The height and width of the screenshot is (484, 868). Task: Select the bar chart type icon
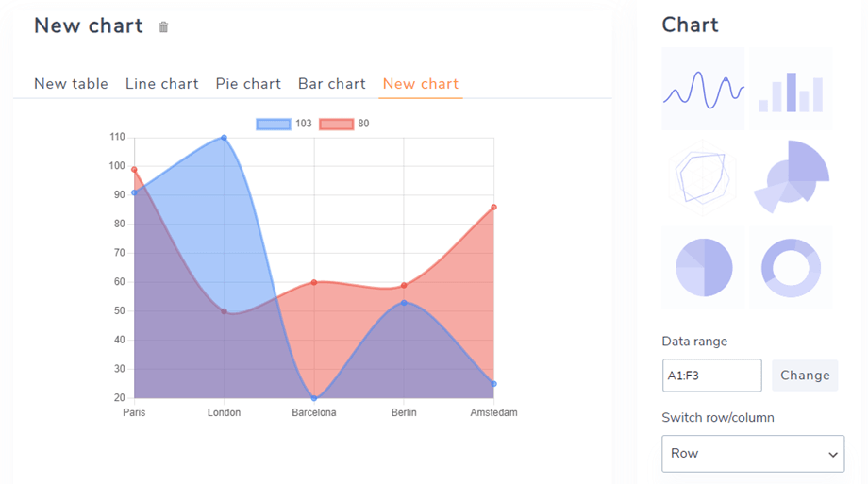(x=792, y=89)
